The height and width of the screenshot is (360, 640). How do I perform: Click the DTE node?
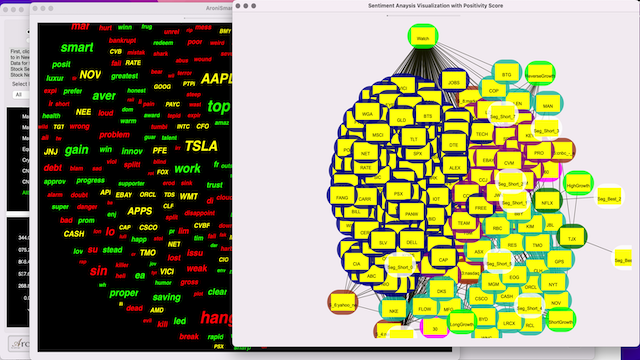(453, 144)
